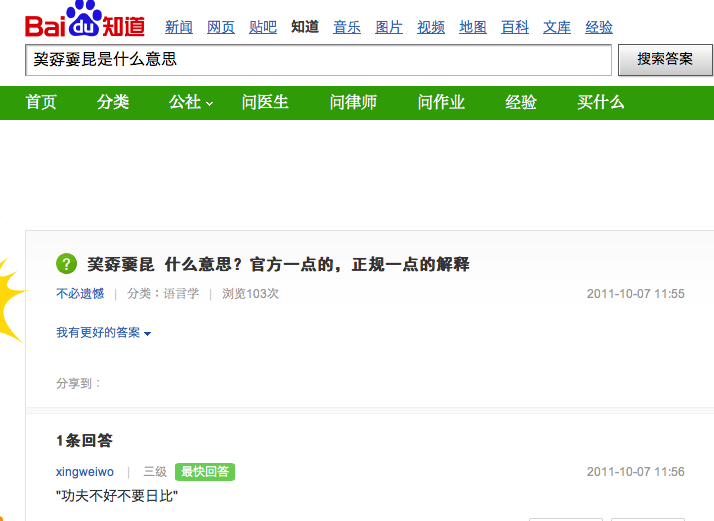Visit asker profile 不必遗憾
Viewport: 714px width, 521px height.
pyautogui.click(x=80, y=294)
